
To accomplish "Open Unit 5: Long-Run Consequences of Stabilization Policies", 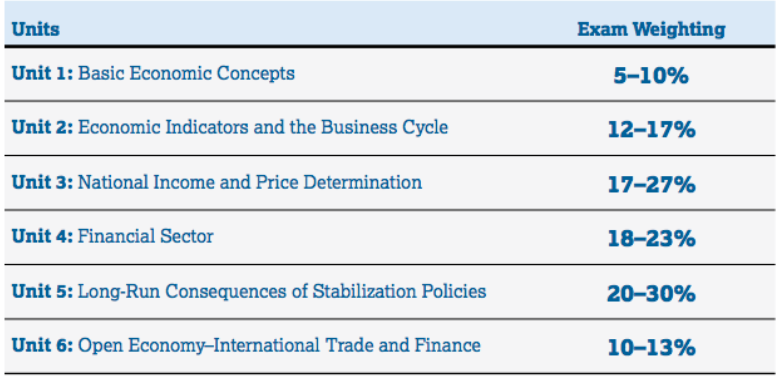I will click(249, 291).
